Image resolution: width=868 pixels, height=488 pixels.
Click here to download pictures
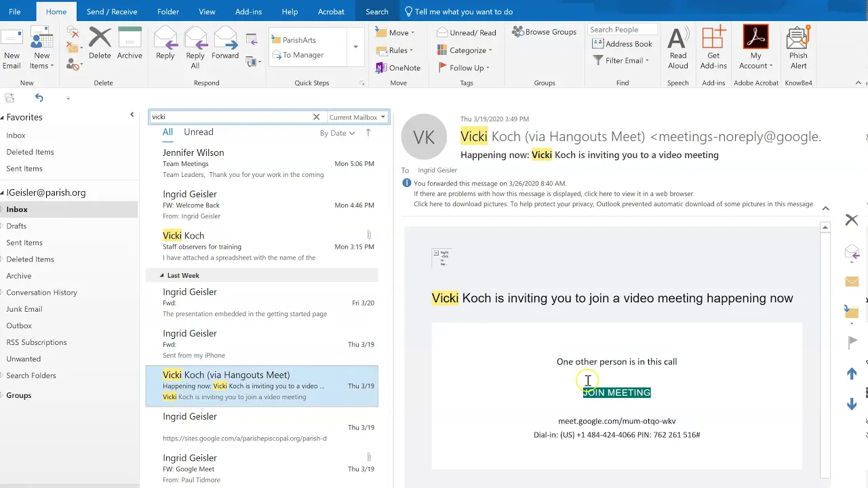[614, 204]
